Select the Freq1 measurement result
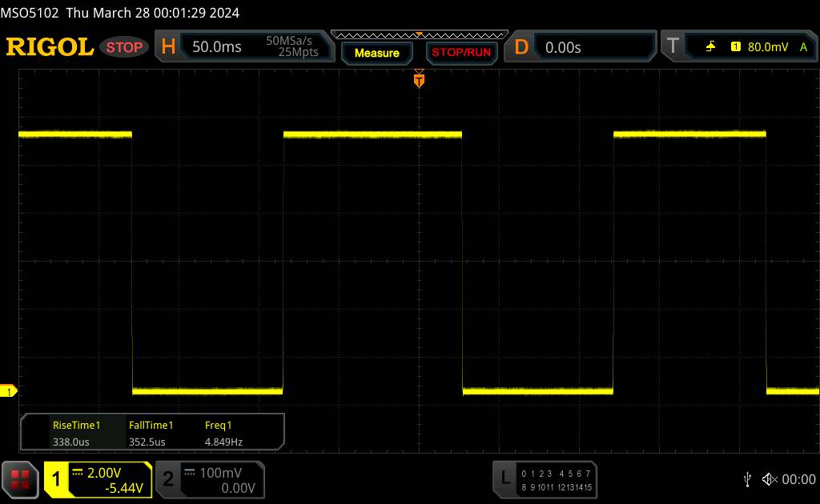820x504 pixels. point(223,434)
